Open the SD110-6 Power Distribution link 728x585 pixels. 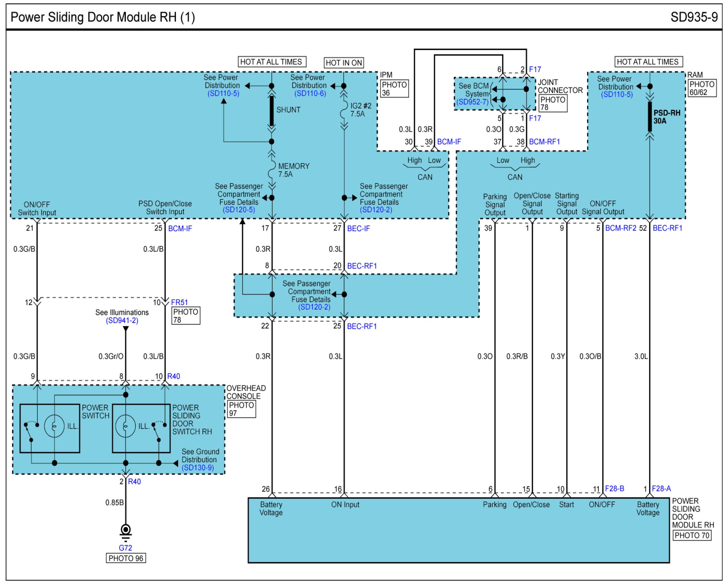(x=310, y=94)
